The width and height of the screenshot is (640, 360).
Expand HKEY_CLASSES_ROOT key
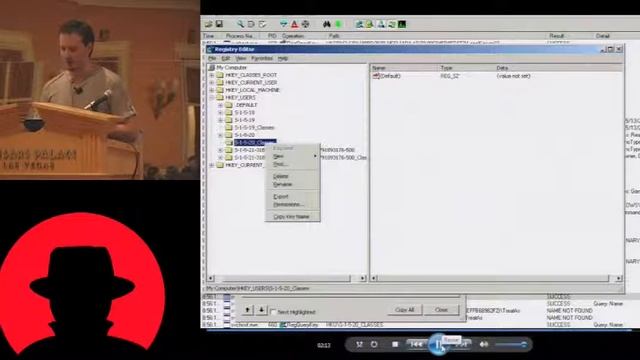pos(212,75)
